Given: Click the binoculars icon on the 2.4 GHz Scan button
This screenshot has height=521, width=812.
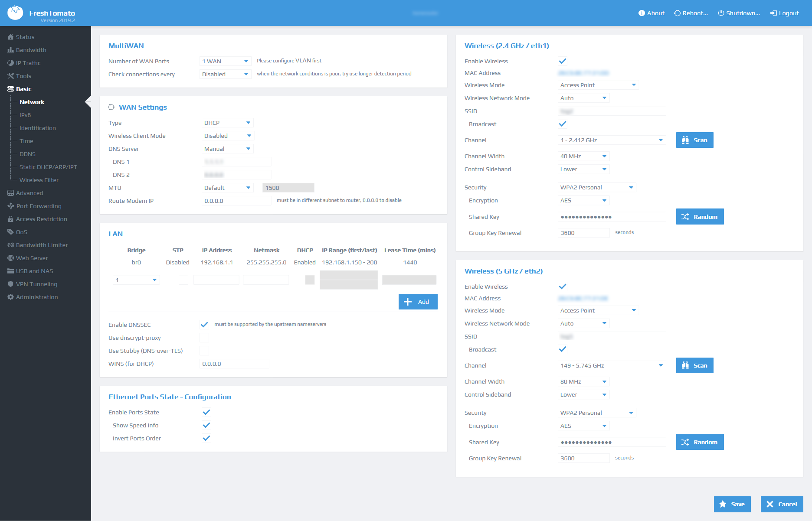Looking at the screenshot, I should tap(685, 140).
